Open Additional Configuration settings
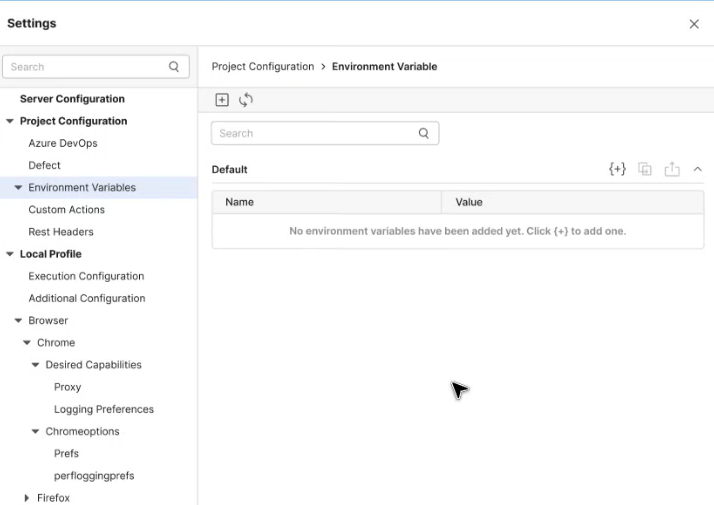This screenshot has width=714, height=505. click(87, 298)
